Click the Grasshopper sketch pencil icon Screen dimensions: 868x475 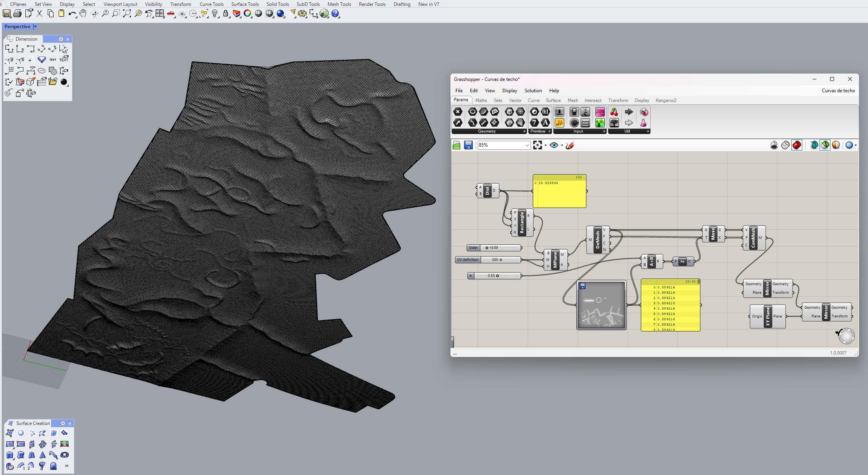pyautogui.click(x=570, y=145)
